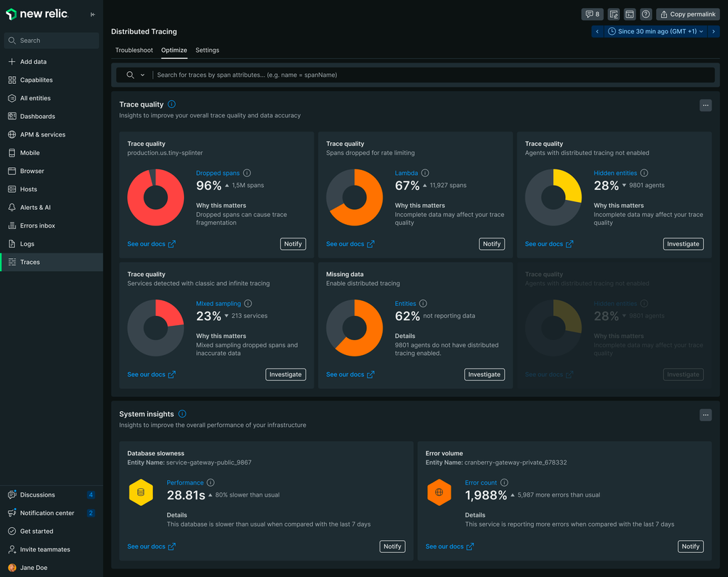Select Traces in sidebar
The height and width of the screenshot is (577, 728).
click(x=51, y=262)
